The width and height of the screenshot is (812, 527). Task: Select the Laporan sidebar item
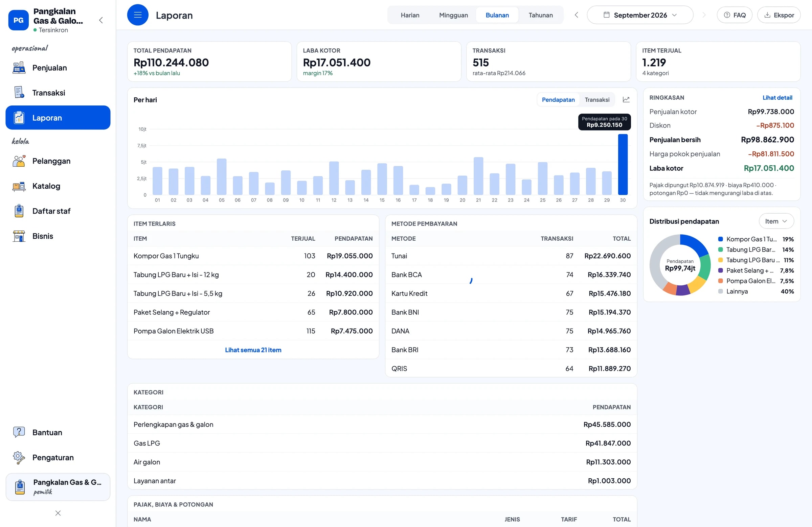click(58, 118)
